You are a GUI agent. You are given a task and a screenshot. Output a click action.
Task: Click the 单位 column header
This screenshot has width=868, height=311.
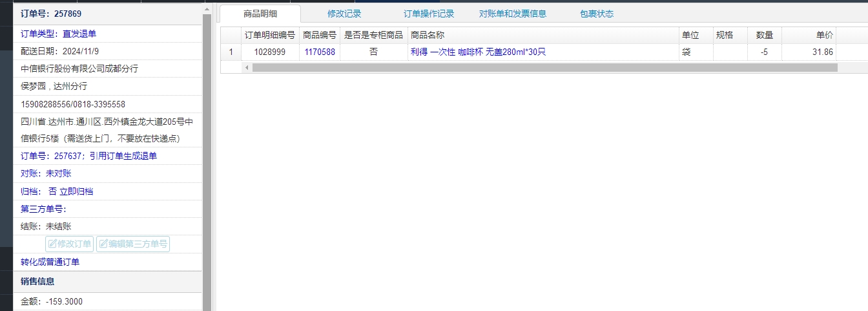696,35
